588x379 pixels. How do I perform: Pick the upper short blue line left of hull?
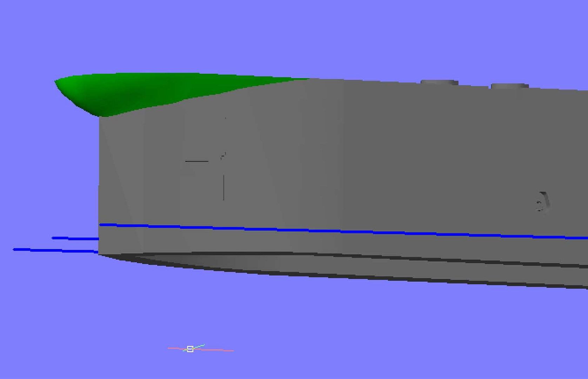[x=75, y=239]
